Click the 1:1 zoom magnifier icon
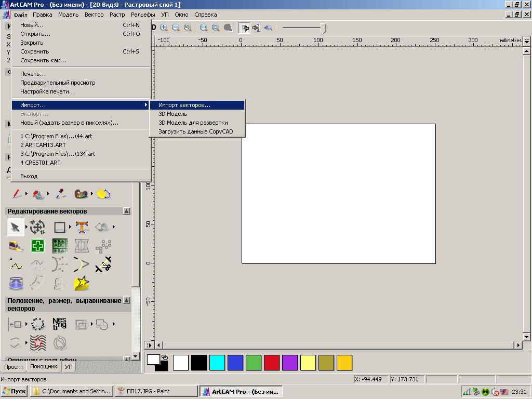 [204, 28]
